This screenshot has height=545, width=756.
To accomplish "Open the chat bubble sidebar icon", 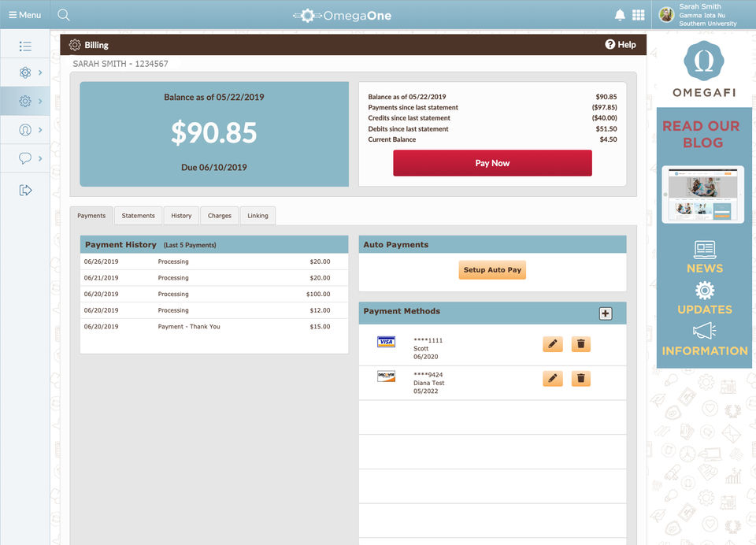I will [25, 158].
